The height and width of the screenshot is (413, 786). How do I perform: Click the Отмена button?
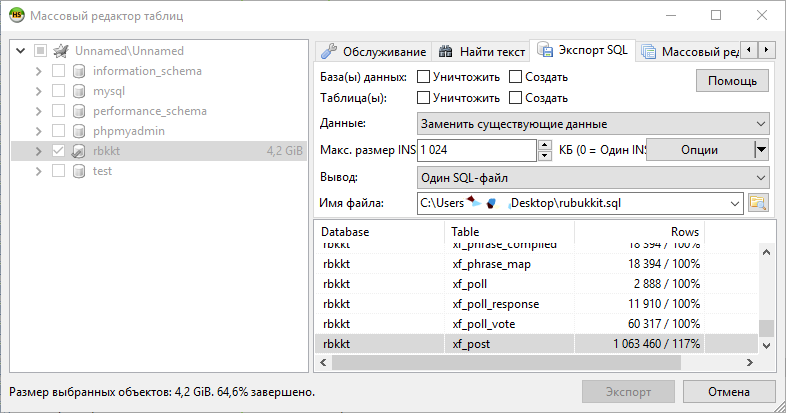(737, 391)
